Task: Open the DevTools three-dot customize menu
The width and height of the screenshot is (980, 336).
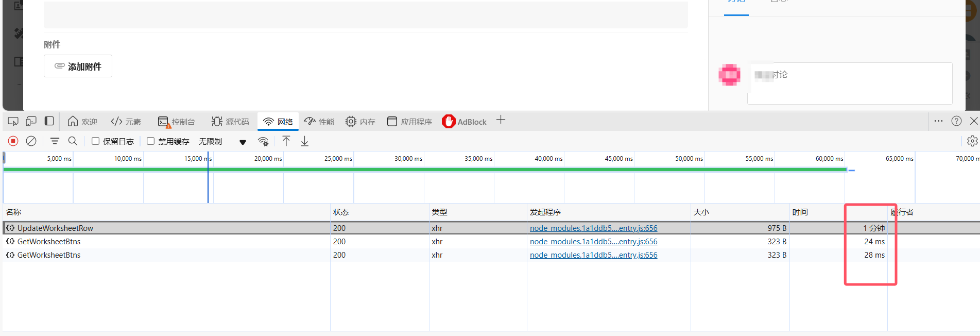Action: [938, 121]
